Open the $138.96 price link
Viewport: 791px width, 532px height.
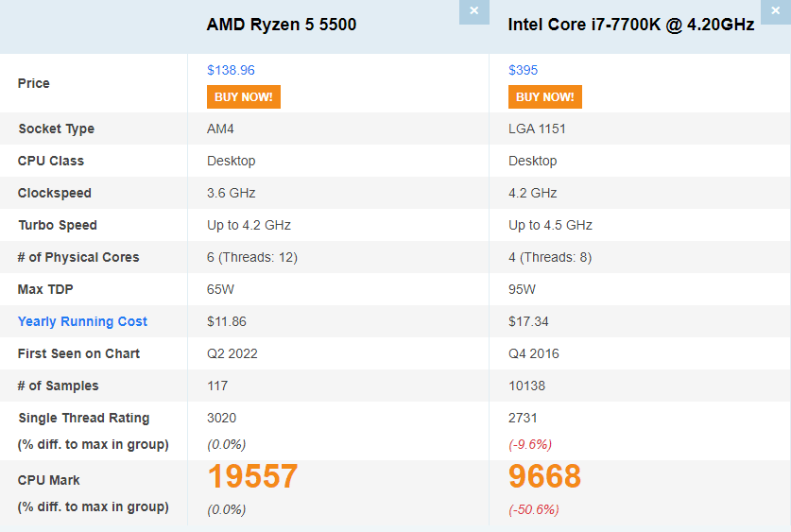(231, 70)
